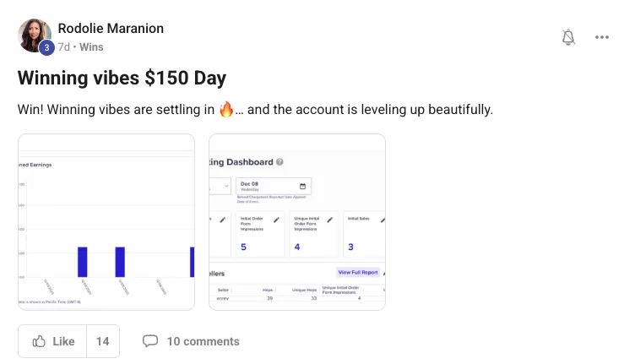Click the thumbs-up Like icon
The height and width of the screenshot is (364, 635).
pos(39,341)
